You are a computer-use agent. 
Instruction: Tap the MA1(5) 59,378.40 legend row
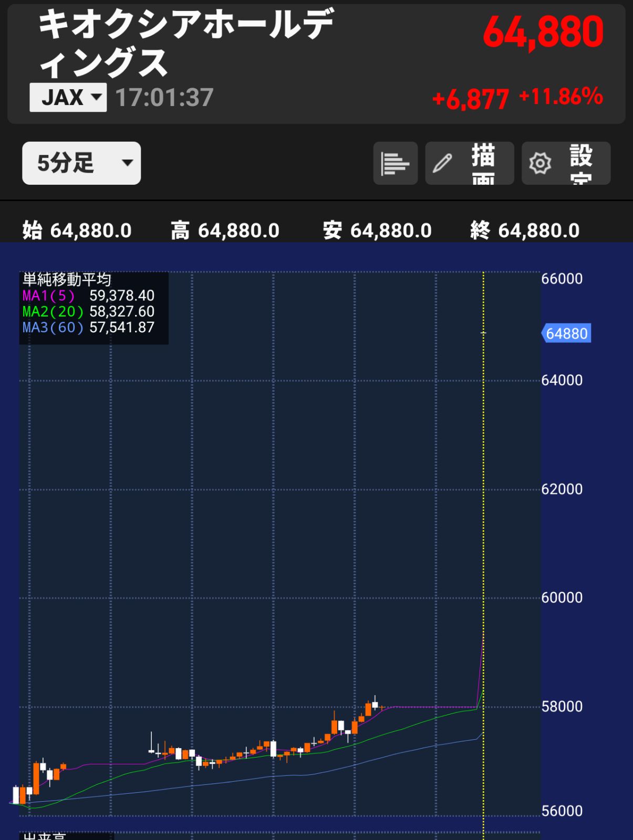(x=88, y=296)
